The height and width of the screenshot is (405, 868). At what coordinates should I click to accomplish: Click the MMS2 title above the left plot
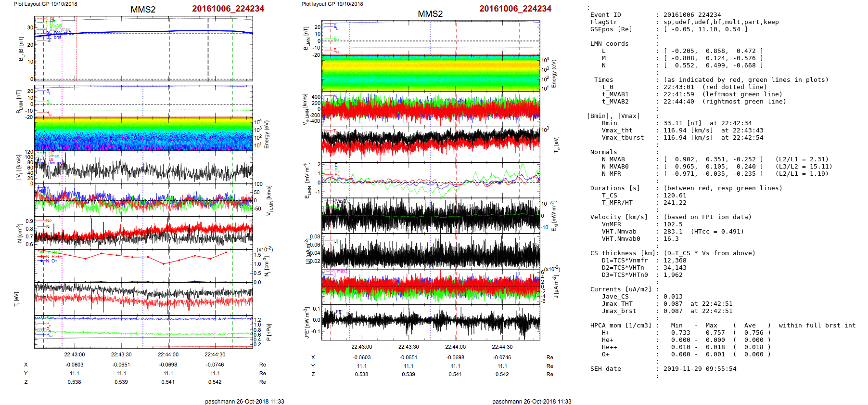point(143,10)
